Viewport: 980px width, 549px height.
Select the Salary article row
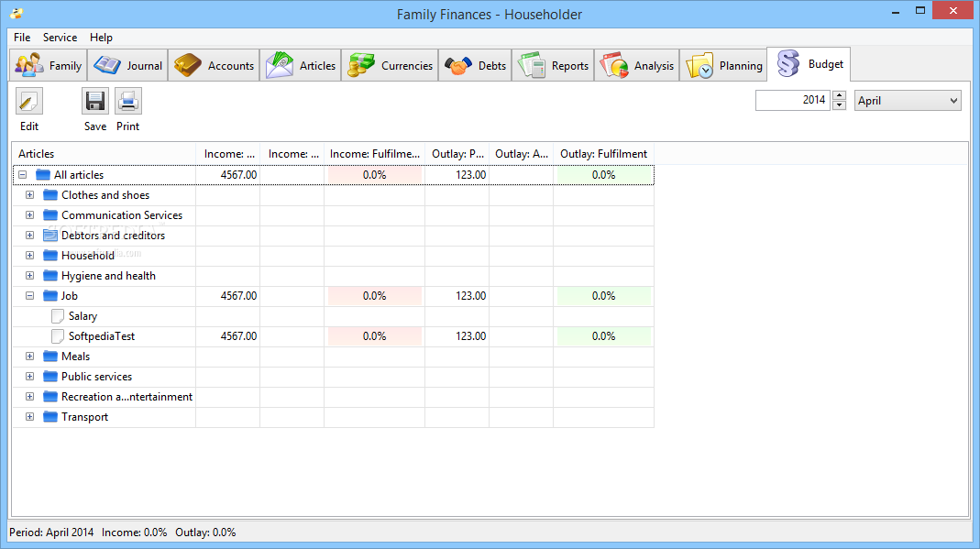[333, 316]
